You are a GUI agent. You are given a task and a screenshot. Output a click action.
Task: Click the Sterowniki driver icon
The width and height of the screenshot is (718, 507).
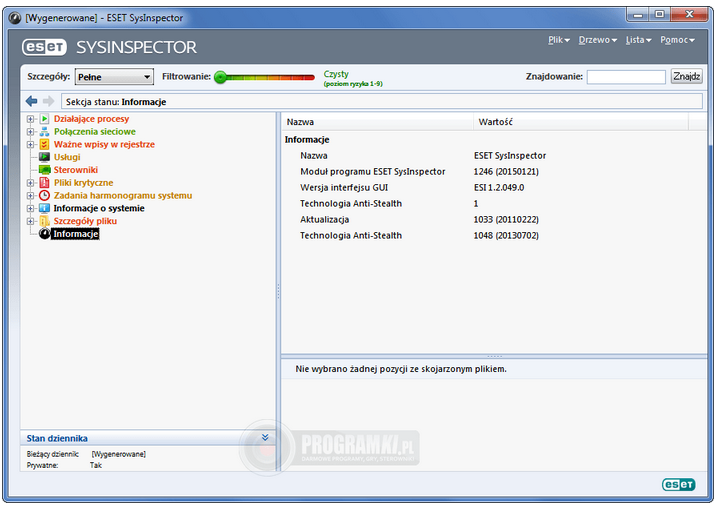point(44,170)
